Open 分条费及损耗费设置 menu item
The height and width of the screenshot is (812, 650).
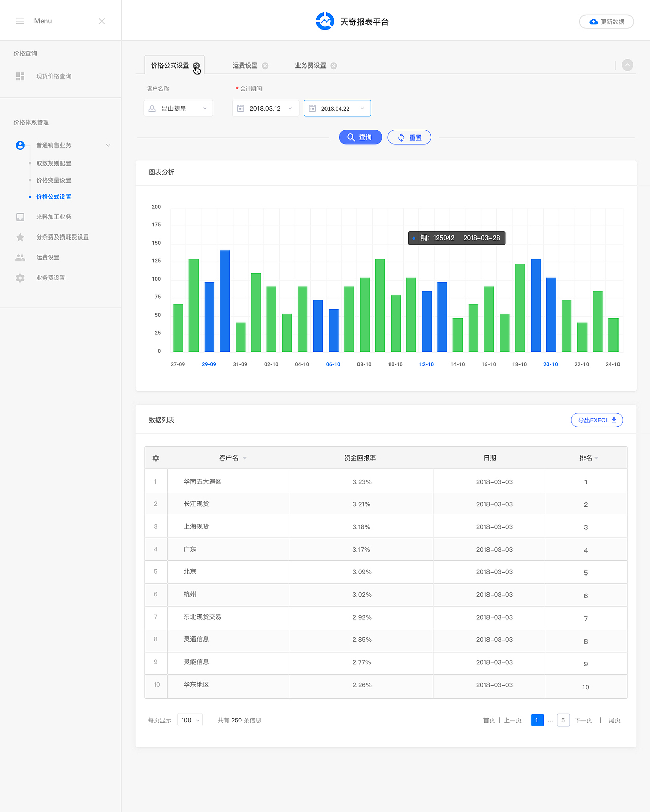click(x=62, y=237)
